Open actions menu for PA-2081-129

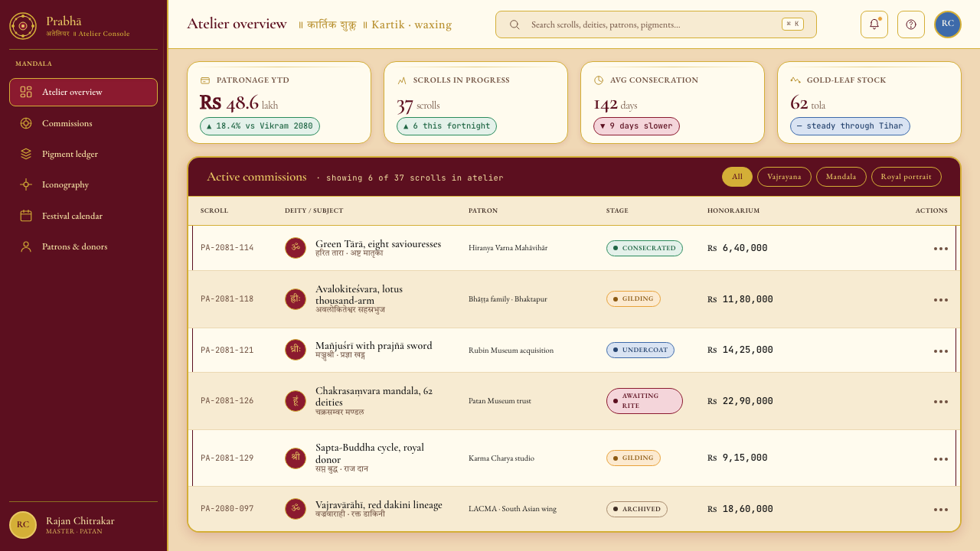click(x=941, y=458)
